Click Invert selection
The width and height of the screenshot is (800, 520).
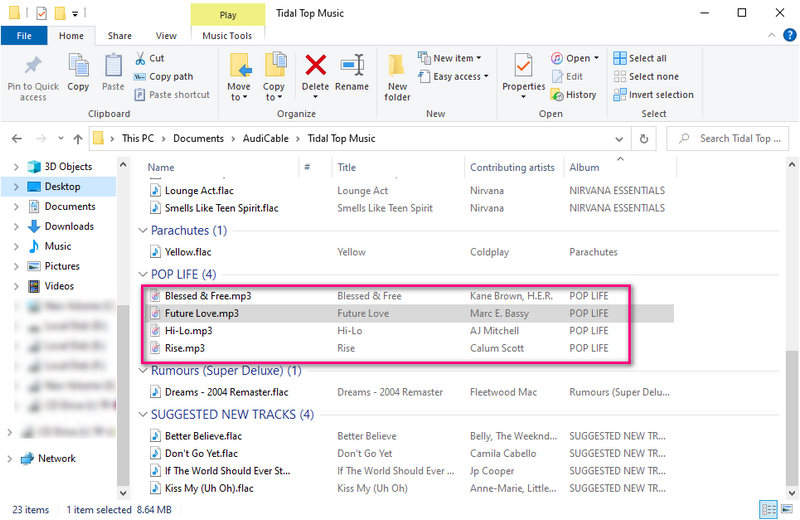[653, 94]
